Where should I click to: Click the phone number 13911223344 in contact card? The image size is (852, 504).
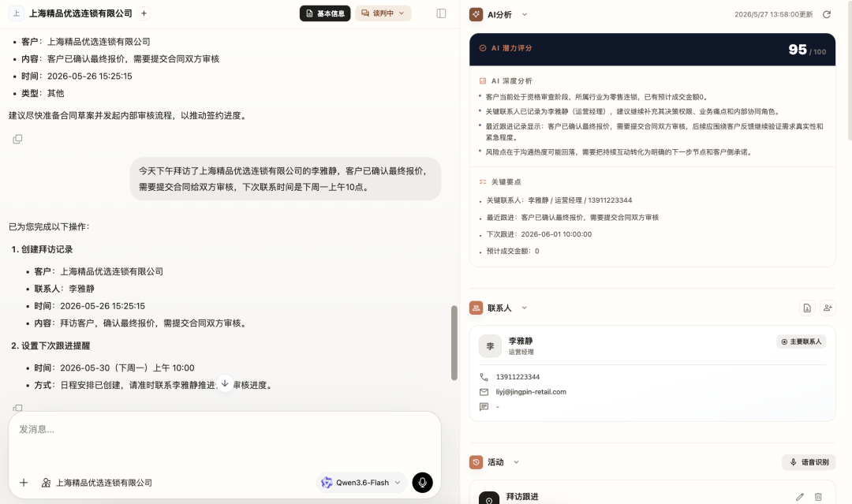pyautogui.click(x=518, y=377)
